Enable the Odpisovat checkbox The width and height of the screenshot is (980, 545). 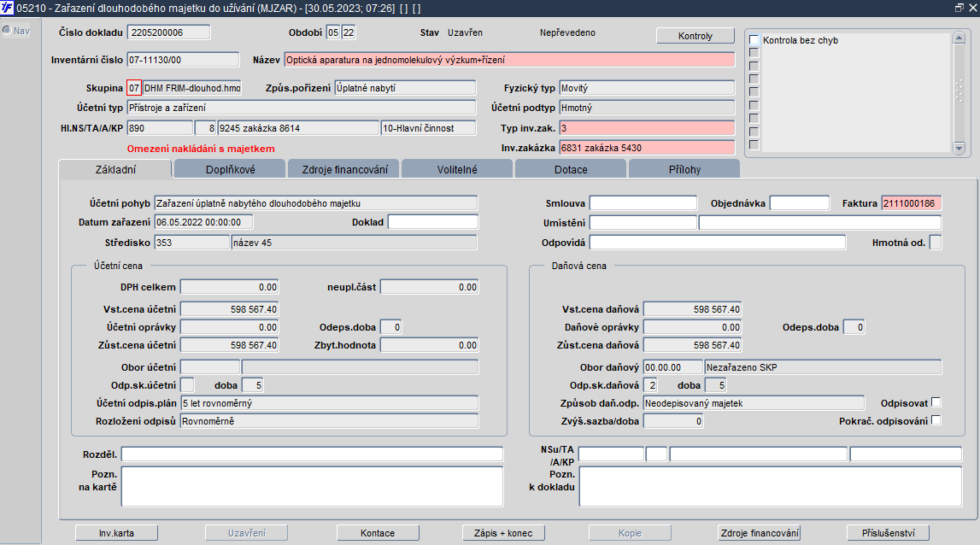936,402
